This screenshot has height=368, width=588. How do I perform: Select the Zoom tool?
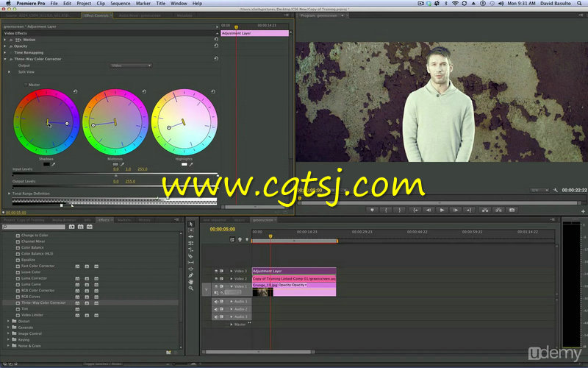click(x=191, y=288)
